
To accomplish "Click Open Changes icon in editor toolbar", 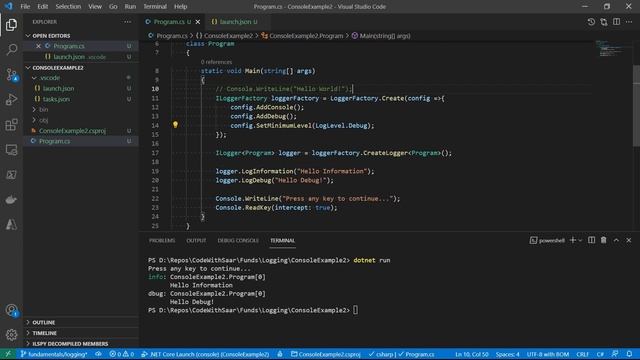I will click(604, 22).
